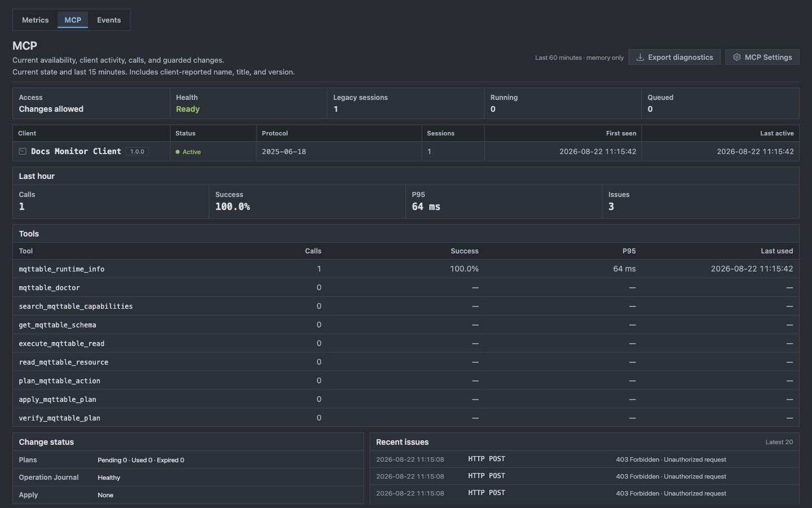Click the Tool column header

coord(26,251)
